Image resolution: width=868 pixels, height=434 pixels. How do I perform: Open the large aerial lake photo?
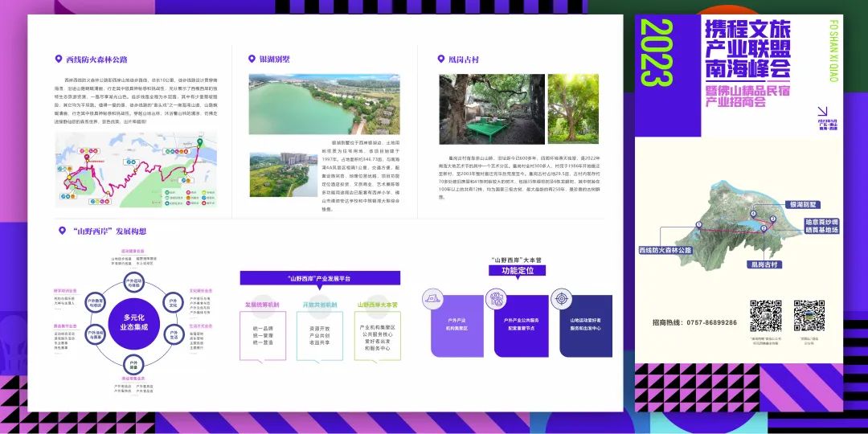(324, 104)
